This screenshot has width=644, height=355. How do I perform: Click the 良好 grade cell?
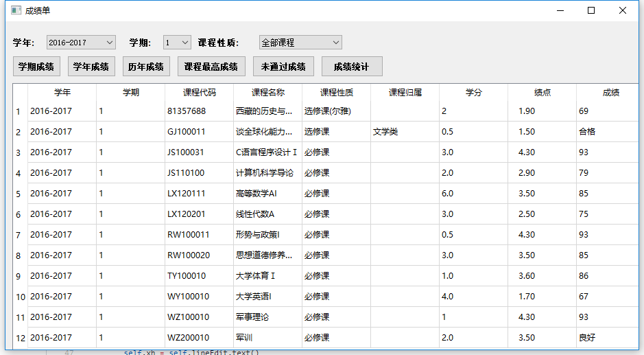(x=608, y=338)
